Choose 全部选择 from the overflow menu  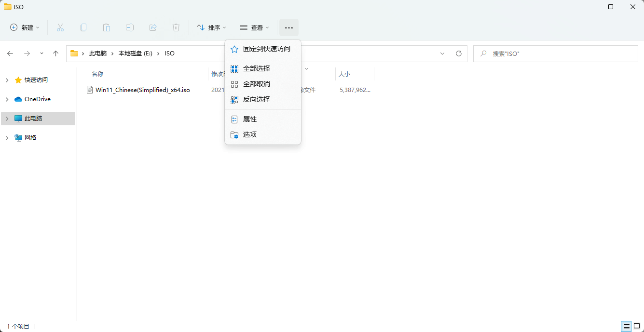click(x=256, y=68)
